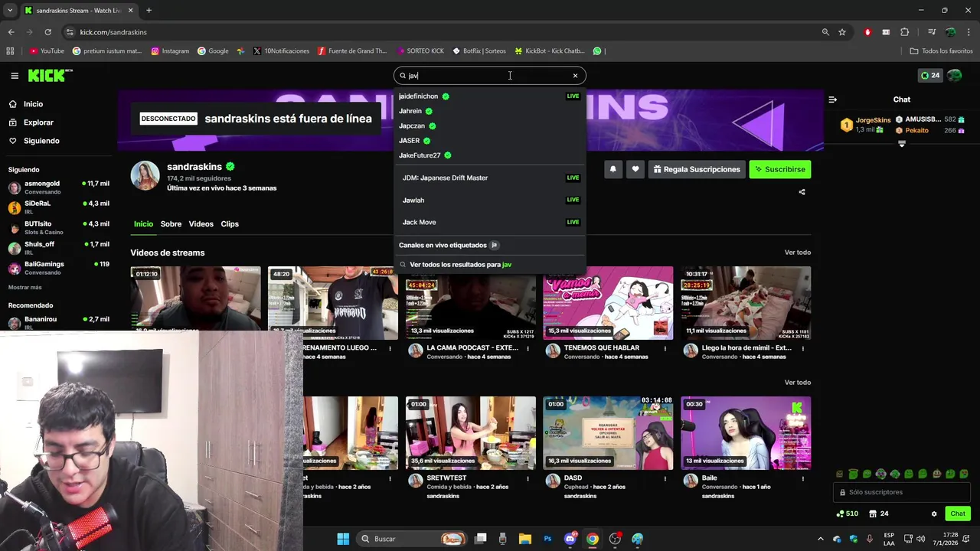The image size is (980, 551).
Task: Open the channel shop icon showing 24
Action: pos(878,514)
